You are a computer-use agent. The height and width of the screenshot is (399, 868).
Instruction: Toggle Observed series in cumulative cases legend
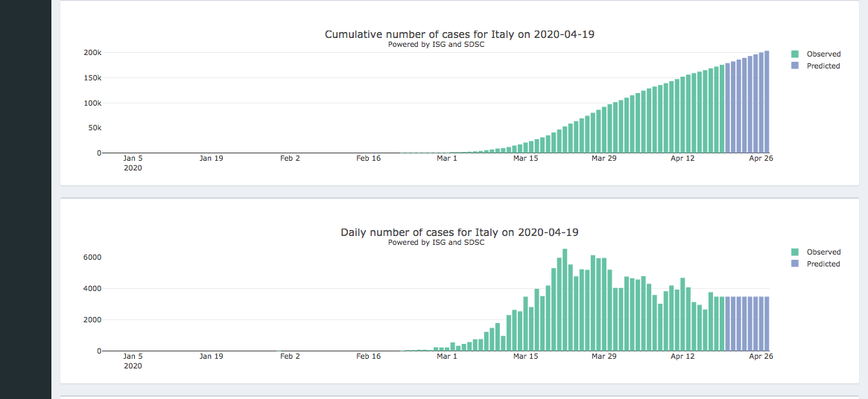823,54
